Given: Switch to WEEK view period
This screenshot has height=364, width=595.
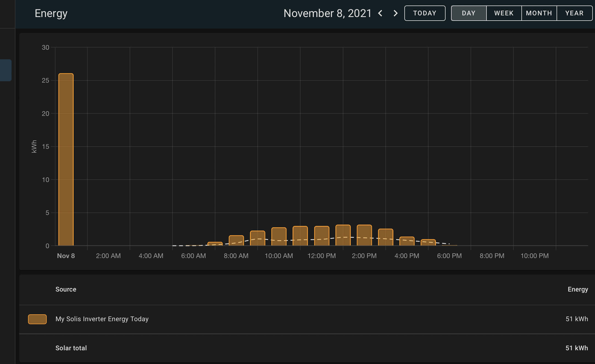Looking at the screenshot, I should (504, 13).
